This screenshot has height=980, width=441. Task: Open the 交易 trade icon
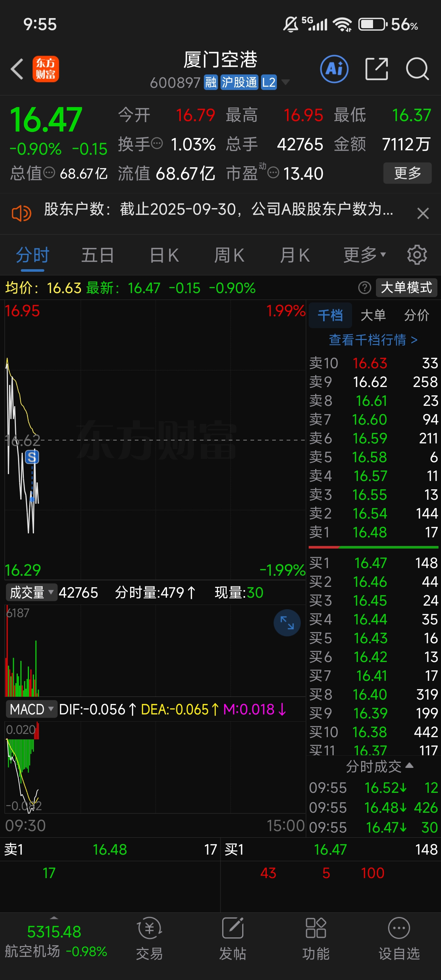[150, 938]
